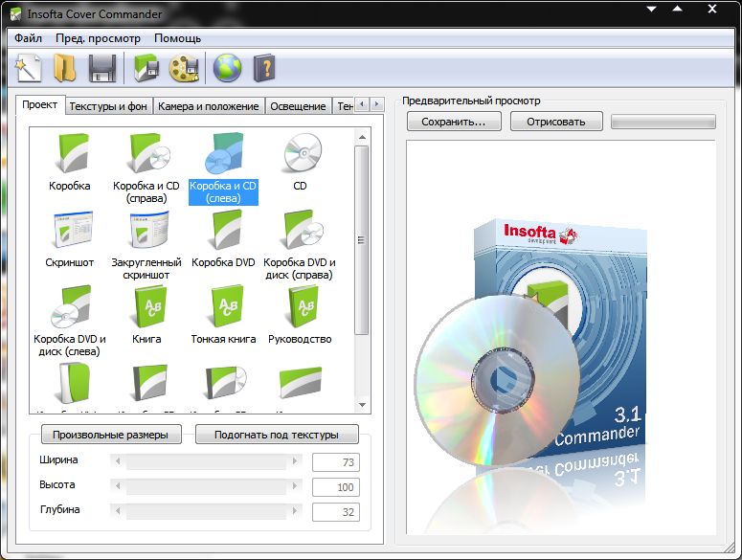Open project with the folder icon
This screenshot has height=560, width=742.
click(65, 68)
